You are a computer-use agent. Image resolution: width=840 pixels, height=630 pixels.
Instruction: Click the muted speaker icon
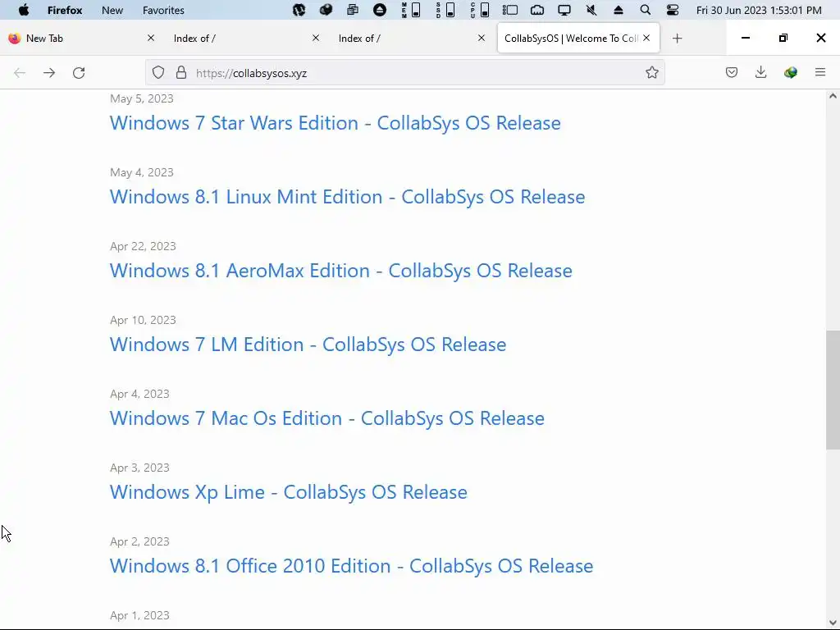pyautogui.click(x=591, y=10)
